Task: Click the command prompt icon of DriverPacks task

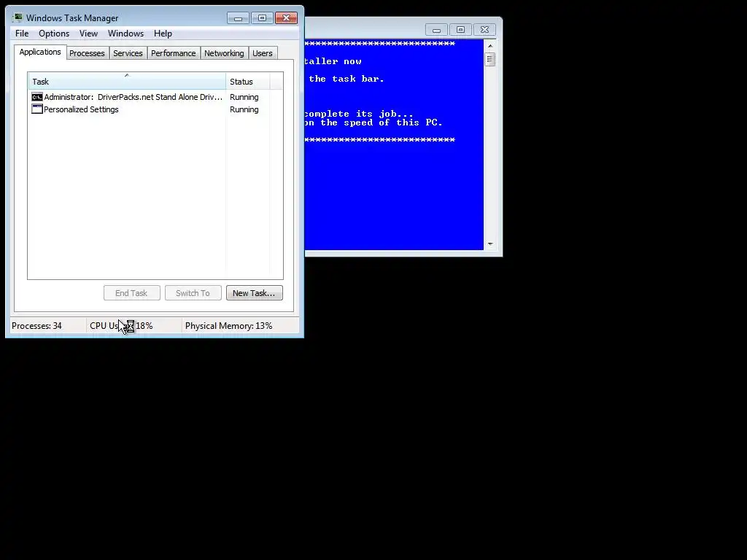Action: point(37,97)
